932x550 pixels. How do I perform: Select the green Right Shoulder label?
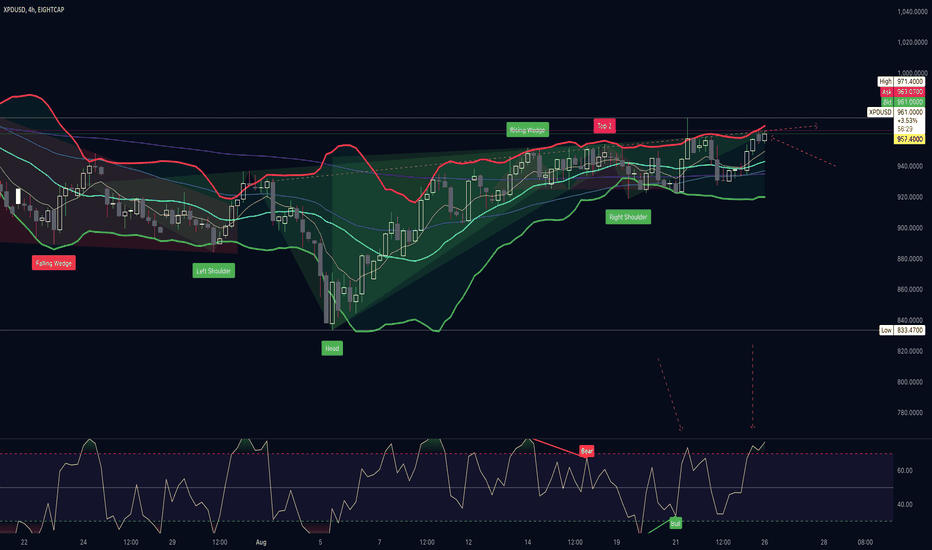coord(628,217)
